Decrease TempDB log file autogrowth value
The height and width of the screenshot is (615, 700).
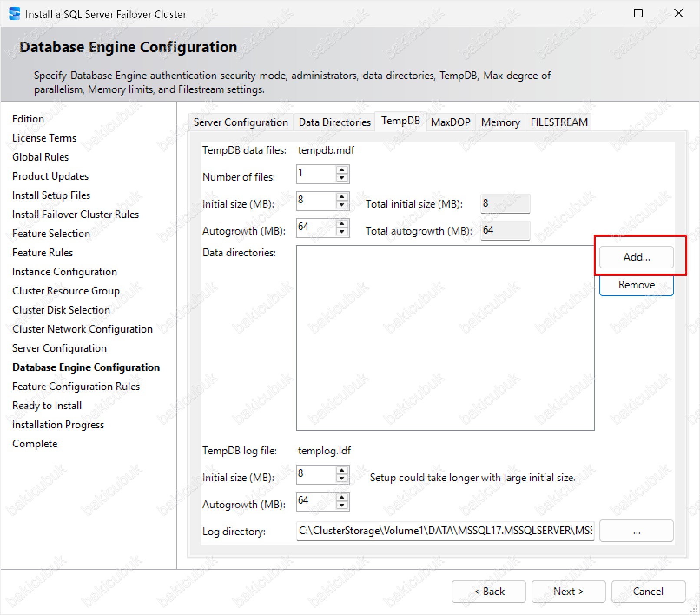click(342, 505)
